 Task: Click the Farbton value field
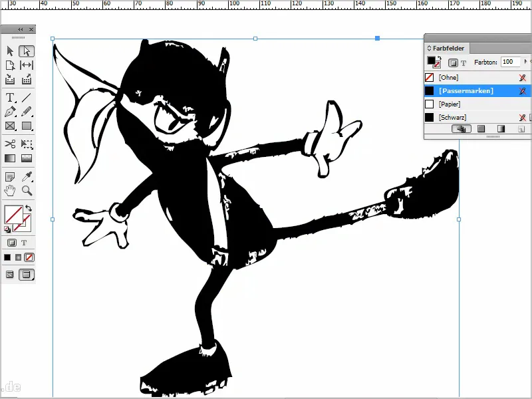[x=510, y=62]
